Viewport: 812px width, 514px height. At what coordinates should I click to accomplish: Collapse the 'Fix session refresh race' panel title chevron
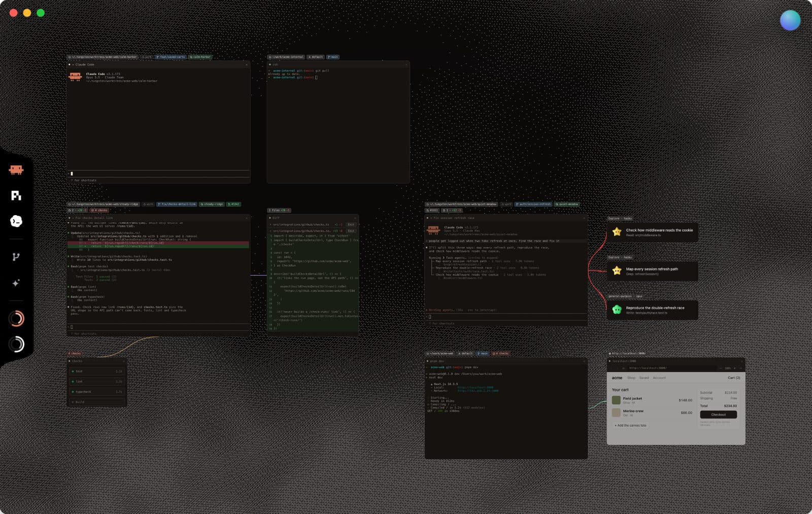point(431,218)
